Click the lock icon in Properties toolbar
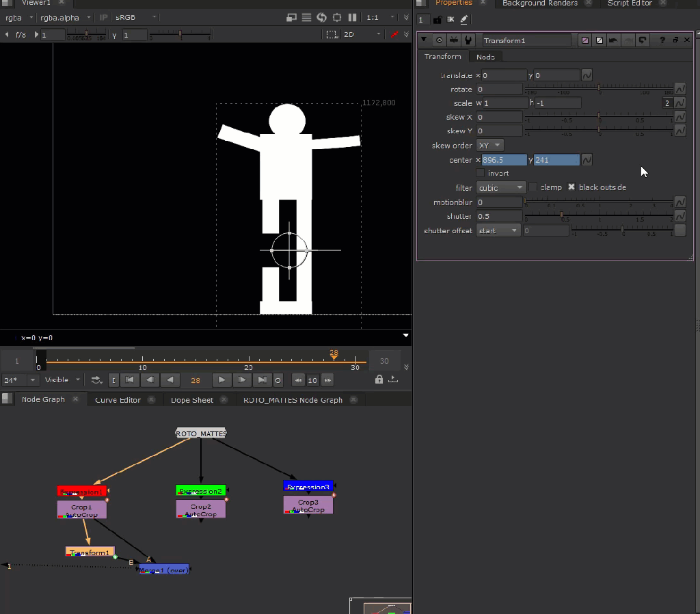Image resolution: width=700 pixels, height=614 pixels. pyautogui.click(x=438, y=20)
